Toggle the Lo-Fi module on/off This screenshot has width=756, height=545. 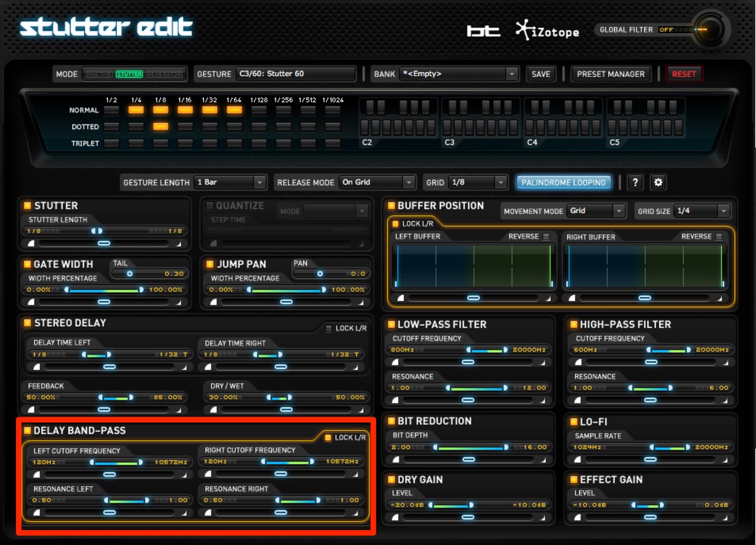point(574,422)
